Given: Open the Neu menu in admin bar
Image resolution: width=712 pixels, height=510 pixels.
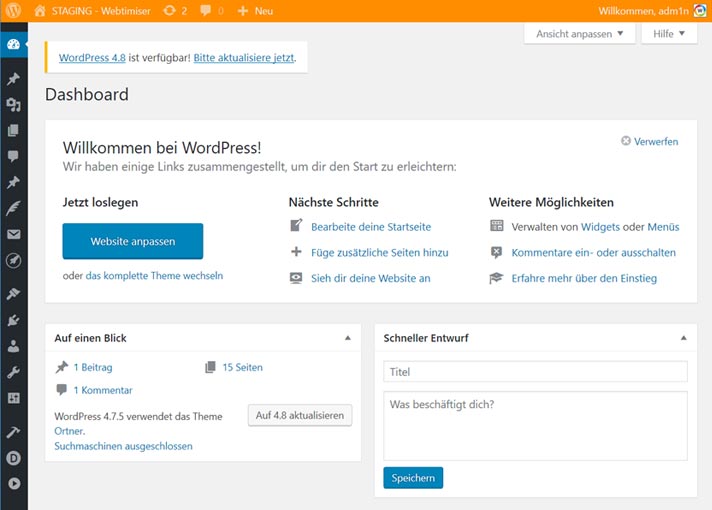Looking at the screenshot, I should (255, 10).
